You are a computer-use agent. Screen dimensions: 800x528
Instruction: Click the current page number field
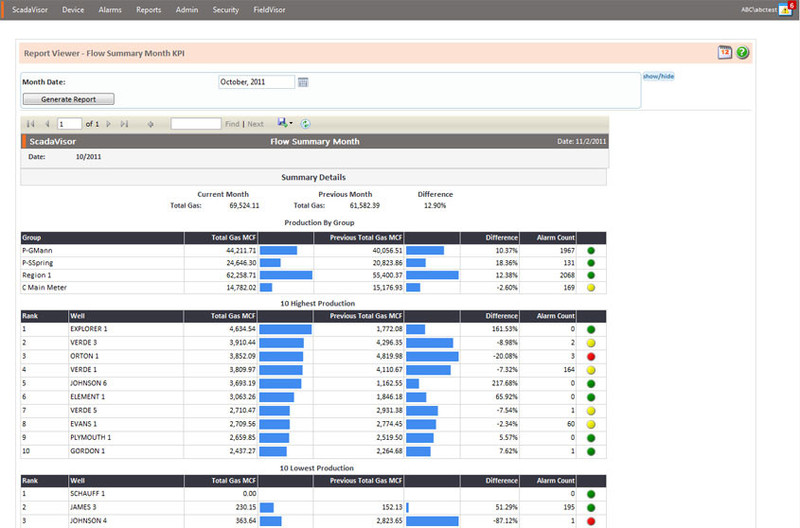point(69,124)
